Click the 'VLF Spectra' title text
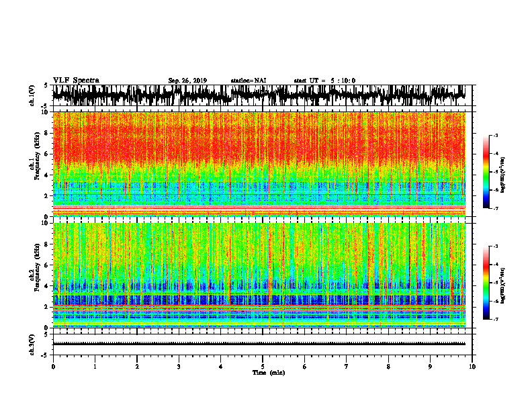This screenshot has height=411, width=532. pos(76,81)
